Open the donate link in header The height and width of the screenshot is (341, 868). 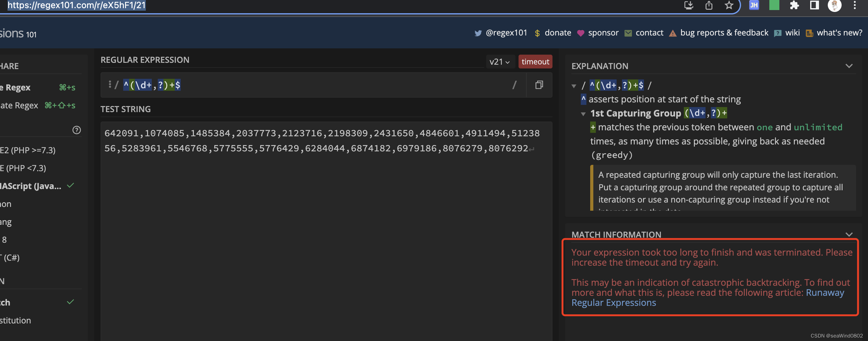click(557, 33)
